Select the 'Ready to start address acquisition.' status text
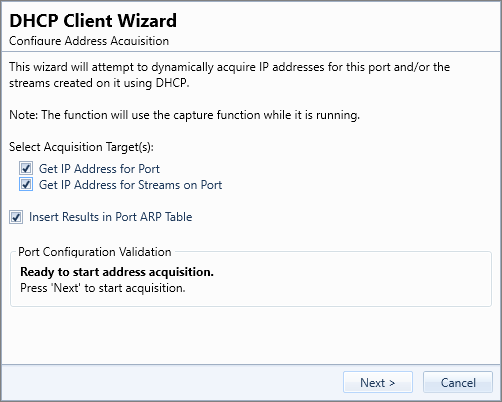 pos(117,272)
